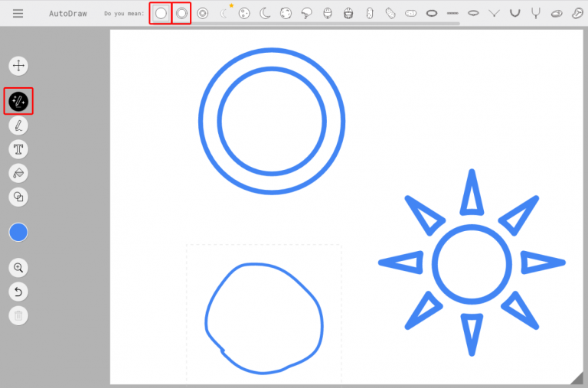
Task: Select the freehand Draw pencil tool
Action: tap(18, 126)
